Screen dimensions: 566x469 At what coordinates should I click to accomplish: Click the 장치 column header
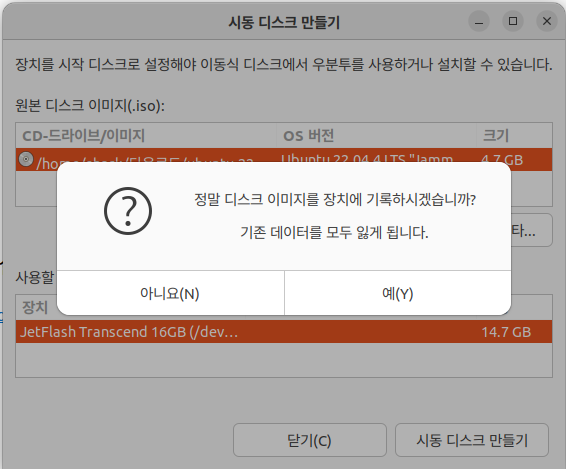click(x=35, y=307)
